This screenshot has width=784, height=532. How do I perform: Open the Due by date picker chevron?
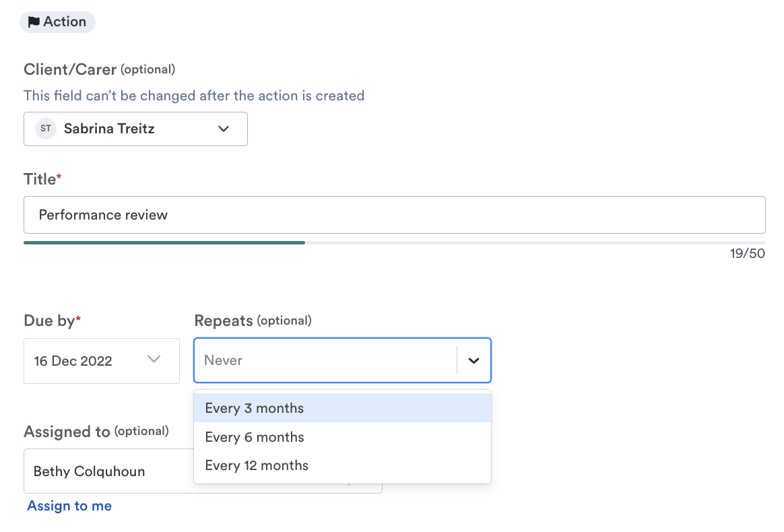click(154, 360)
